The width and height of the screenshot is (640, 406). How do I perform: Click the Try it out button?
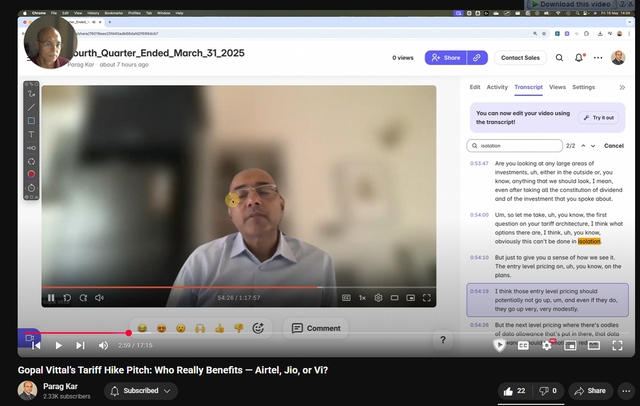599,117
